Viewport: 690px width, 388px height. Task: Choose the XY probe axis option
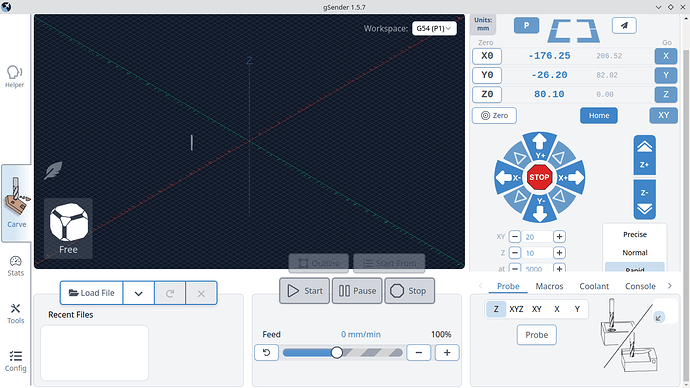pos(536,309)
